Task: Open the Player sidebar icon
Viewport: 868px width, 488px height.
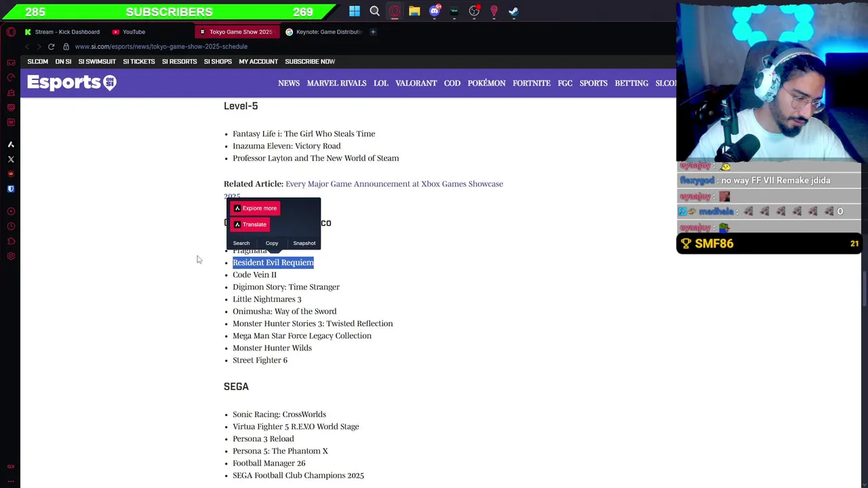Action: tap(11, 211)
